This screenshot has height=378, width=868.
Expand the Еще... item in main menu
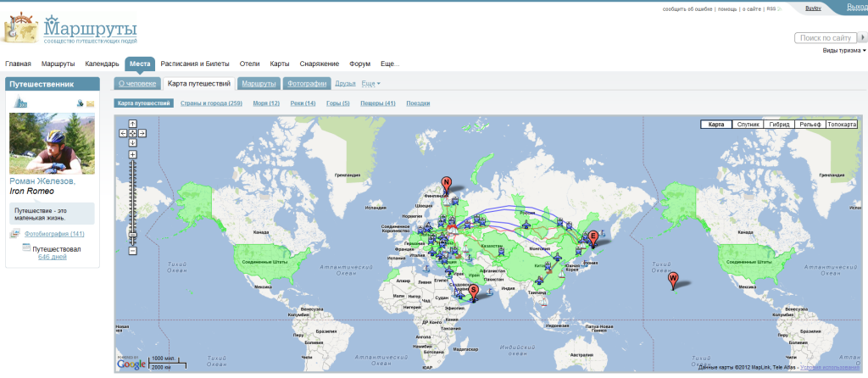(390, 64)
